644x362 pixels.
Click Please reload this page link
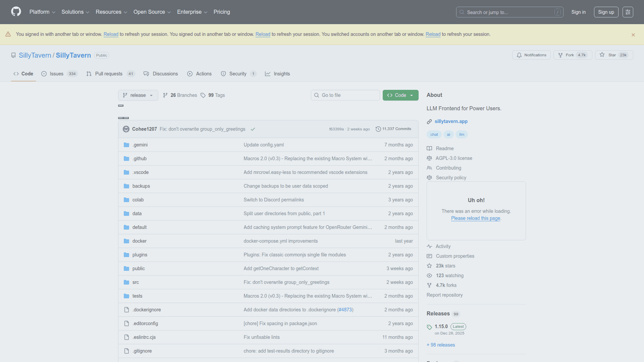click(476, 218)
